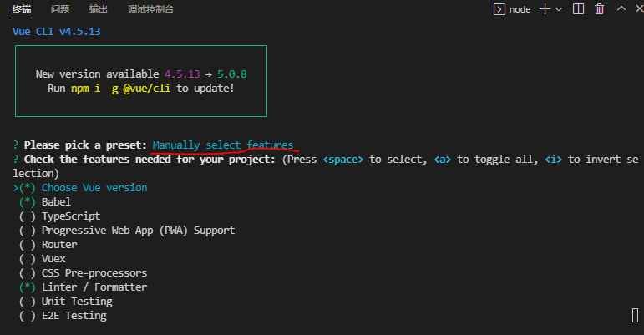This screenshot has width=644, height=335.
Task: Click the node terminal shell icon
Action: [x=499, y=9]
